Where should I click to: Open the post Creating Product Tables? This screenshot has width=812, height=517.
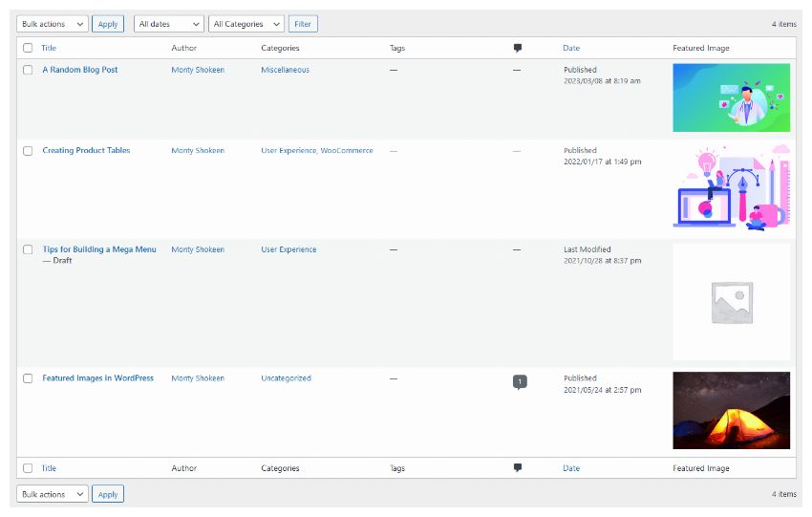pos(87,151)
